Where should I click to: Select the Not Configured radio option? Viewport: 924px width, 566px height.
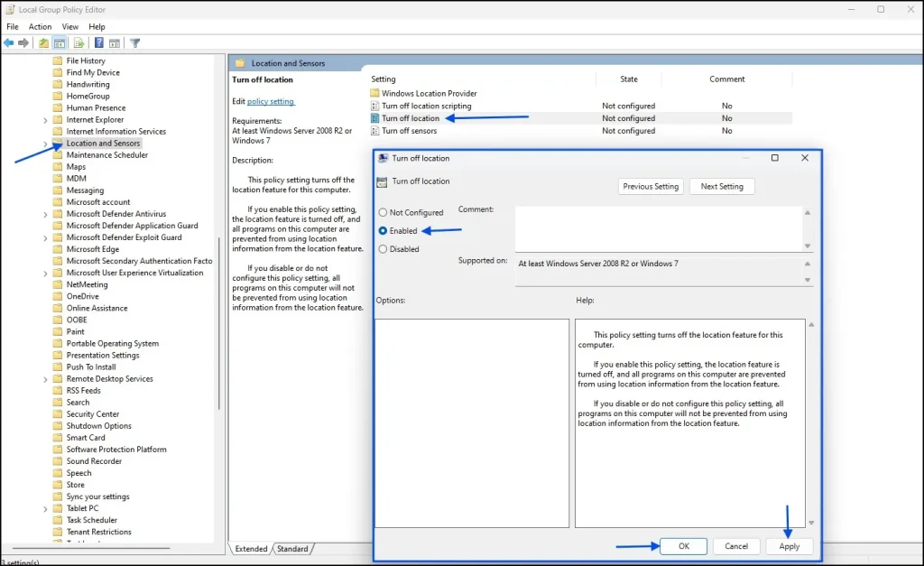coord(383,212)
